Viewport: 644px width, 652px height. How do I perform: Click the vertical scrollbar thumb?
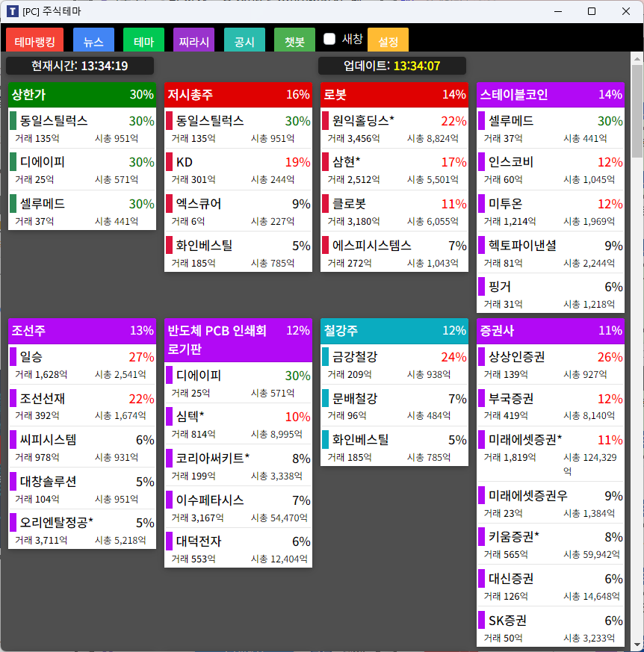[x=637, y=111]
